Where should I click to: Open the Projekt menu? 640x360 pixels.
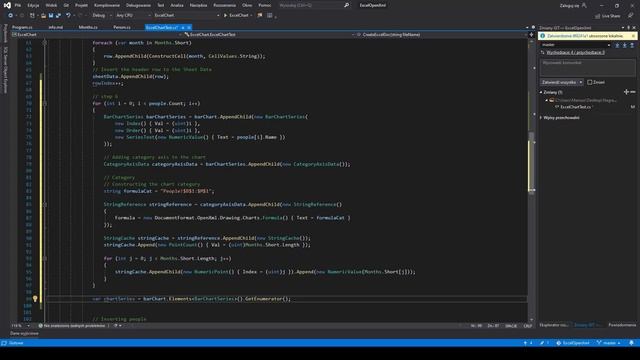point(81,5)
